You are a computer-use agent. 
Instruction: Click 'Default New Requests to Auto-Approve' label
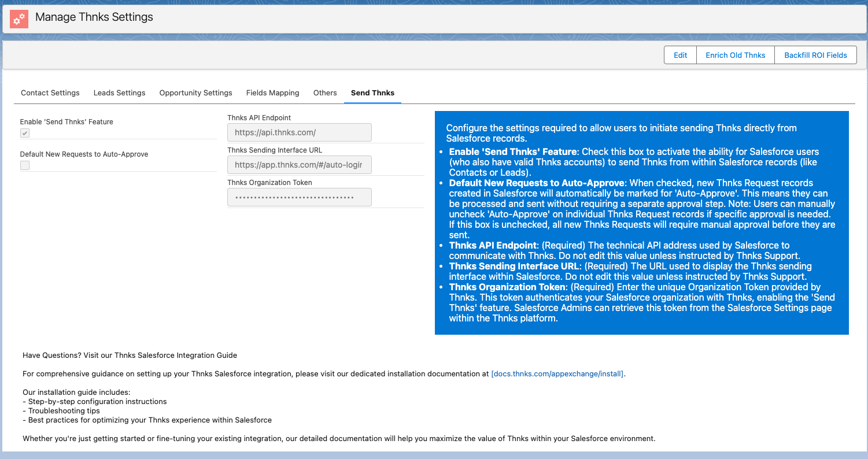[84, 154]
